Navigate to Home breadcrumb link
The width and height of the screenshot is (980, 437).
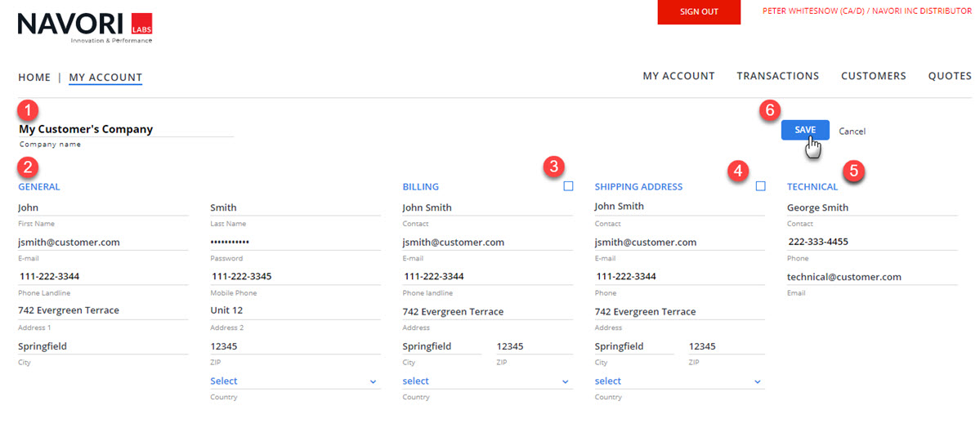pyautogui.click(x=34, y=78)
